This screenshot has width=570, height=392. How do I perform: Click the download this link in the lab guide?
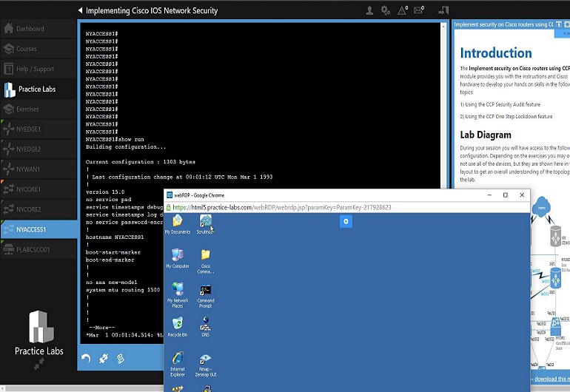[x=551, y=379]
